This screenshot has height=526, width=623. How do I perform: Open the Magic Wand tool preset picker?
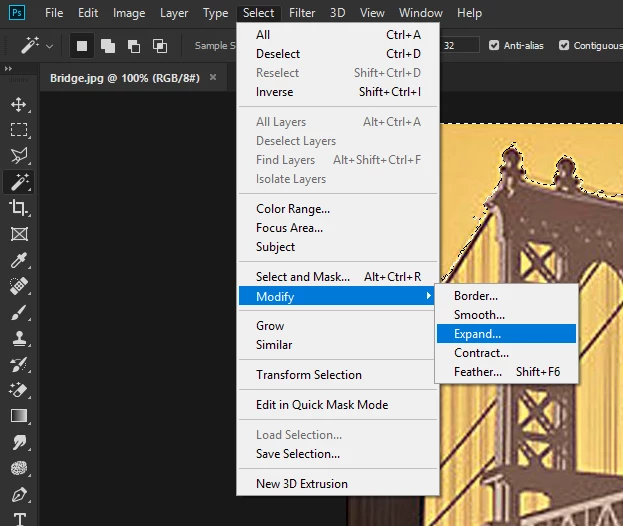tap(50, 46)
